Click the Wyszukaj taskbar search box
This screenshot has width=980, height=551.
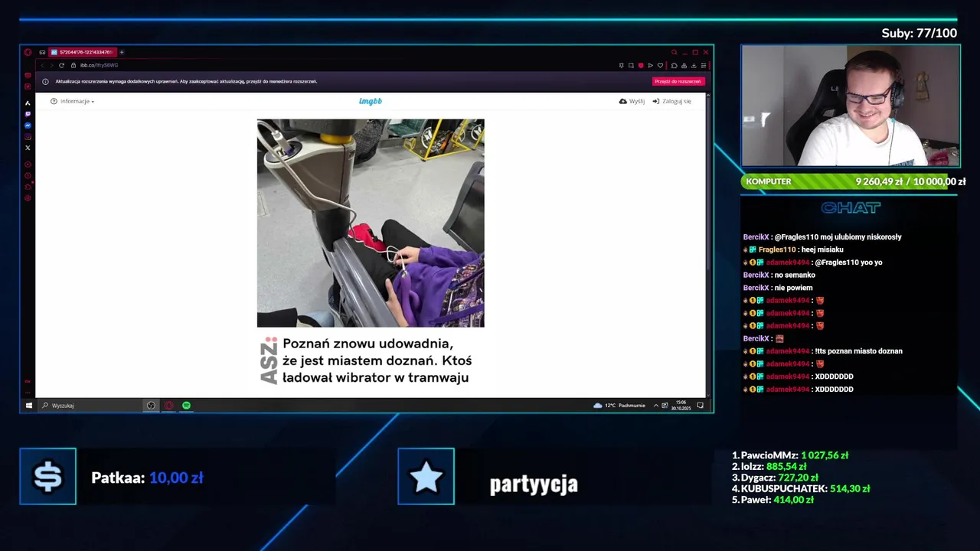click(89, 406)
